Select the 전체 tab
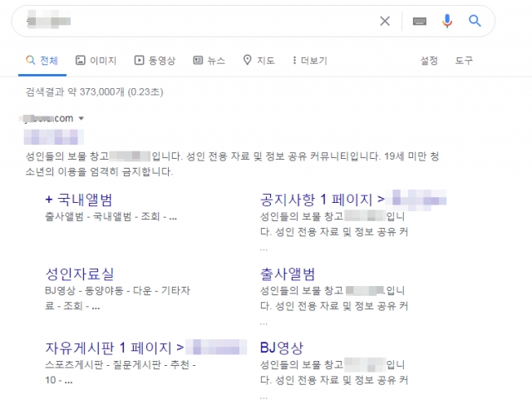This screenshot has width=532, height=405. [42, 61]
